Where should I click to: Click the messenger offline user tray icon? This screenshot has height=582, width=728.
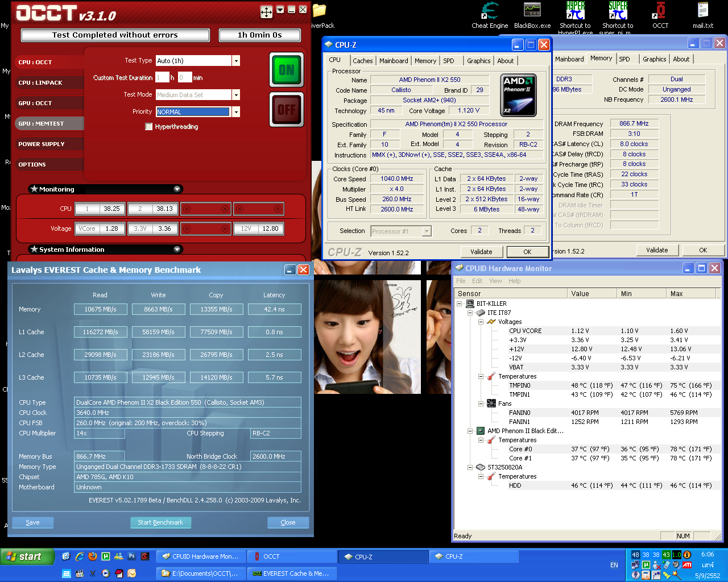(x=656, y=565)
